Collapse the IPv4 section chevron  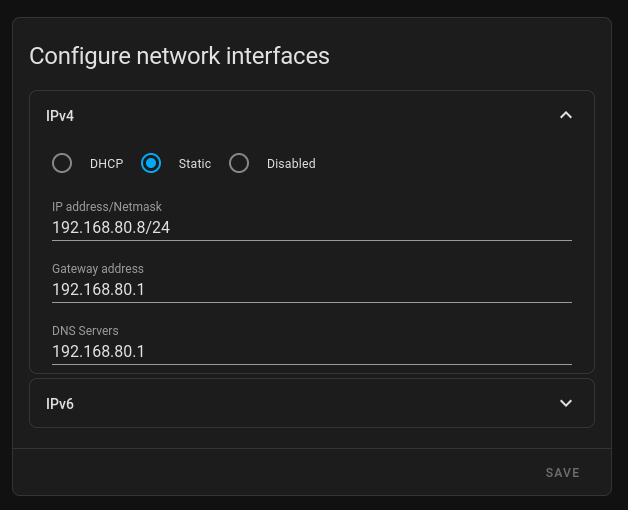[x=566, y=116]
